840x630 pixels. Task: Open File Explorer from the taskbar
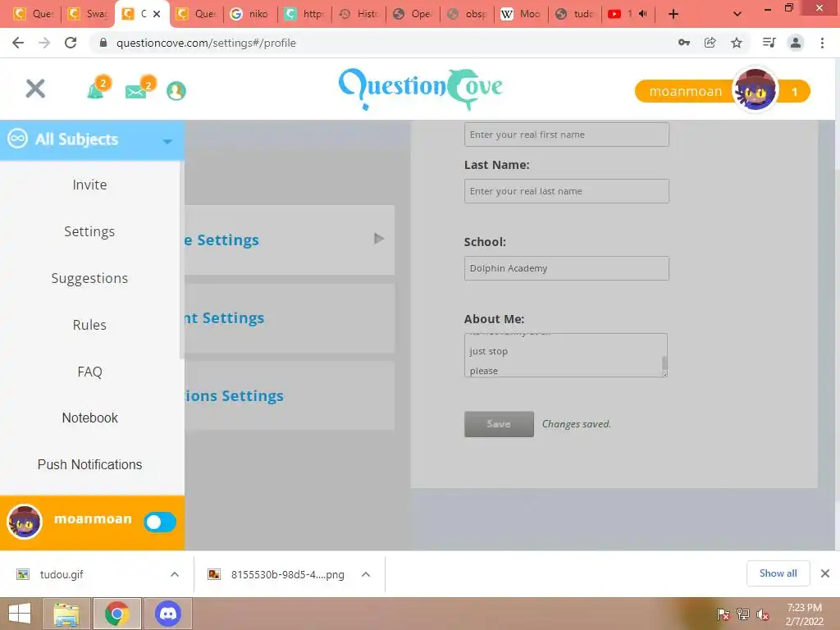point(66,614)
